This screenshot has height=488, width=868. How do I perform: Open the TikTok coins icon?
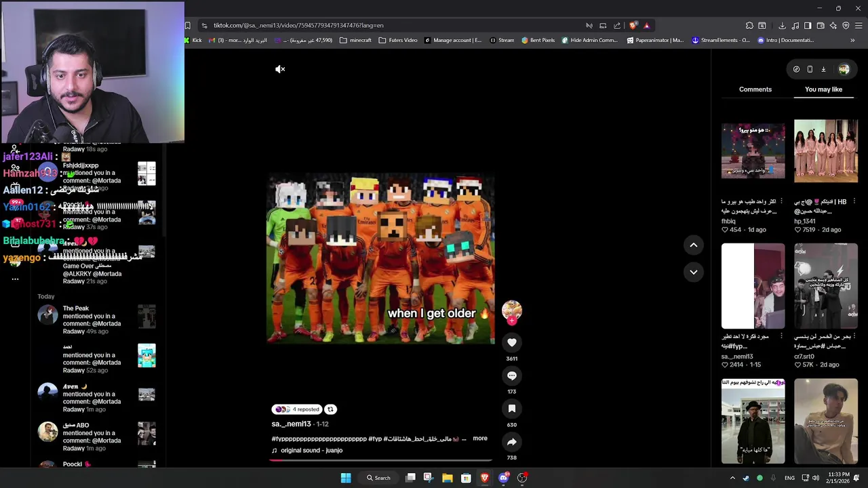click(796, 69)
